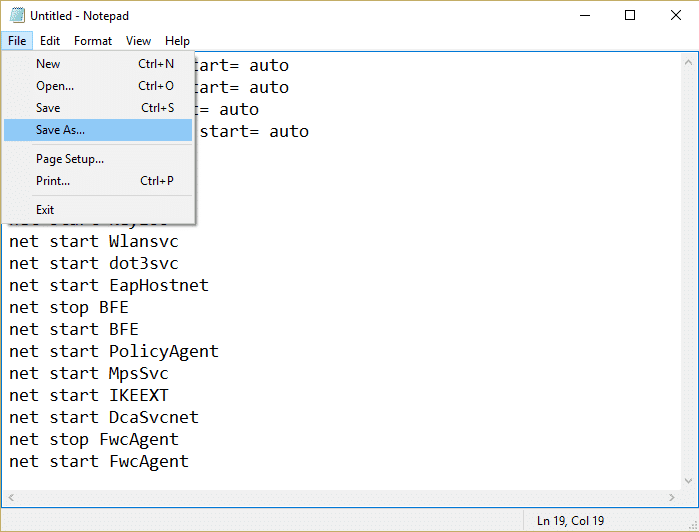Viewport: 699px width, 532px height.
Task: Choose Print... in the File menu
Action: (x=53, y=181)
